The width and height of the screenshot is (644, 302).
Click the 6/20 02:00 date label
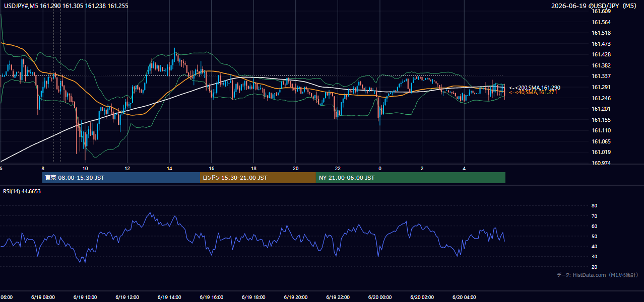click(422, 297)
